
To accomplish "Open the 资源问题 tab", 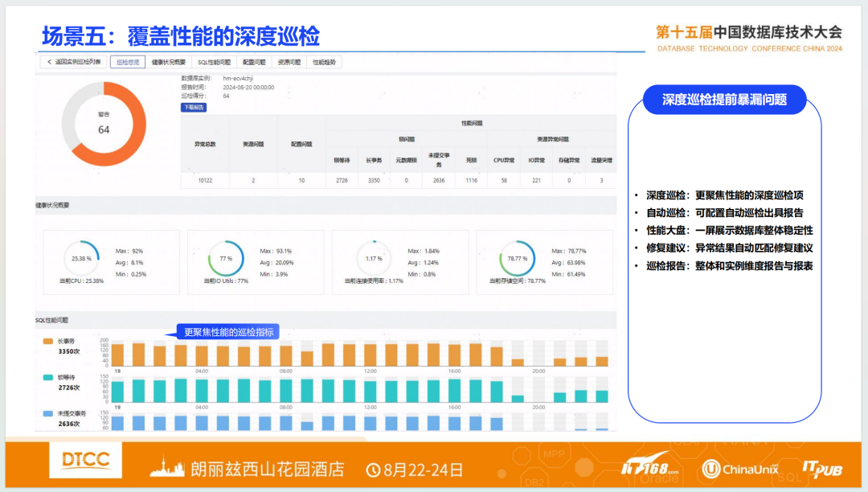I will click(289, 62).
